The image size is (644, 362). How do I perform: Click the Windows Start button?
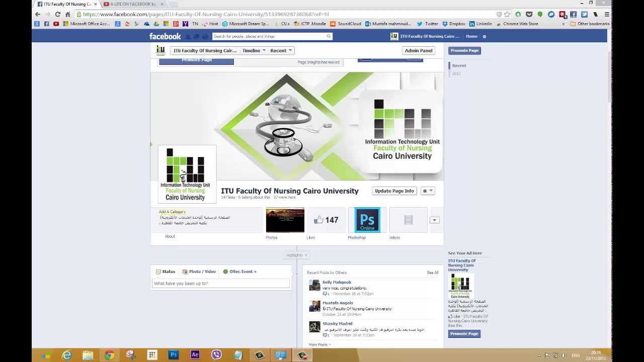coord(45,355)
